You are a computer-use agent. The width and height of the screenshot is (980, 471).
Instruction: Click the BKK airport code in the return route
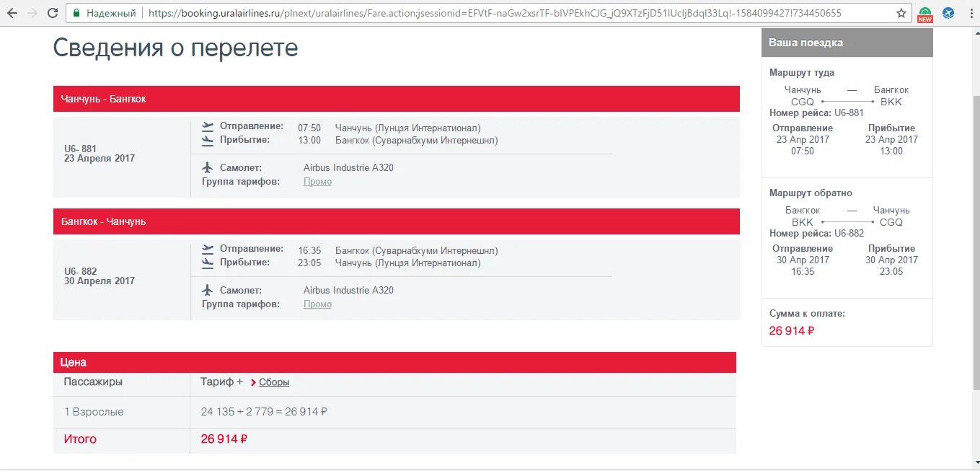pyautogui.click(x=803, y=223)
